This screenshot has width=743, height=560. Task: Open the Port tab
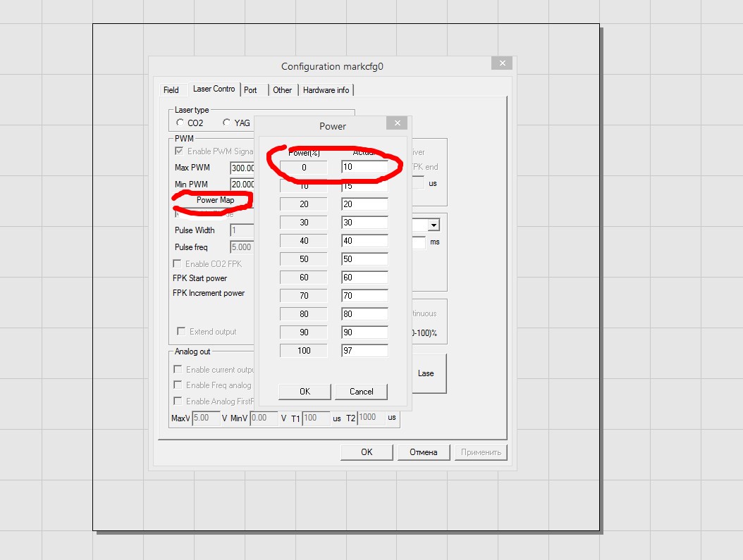click(250, 90)
